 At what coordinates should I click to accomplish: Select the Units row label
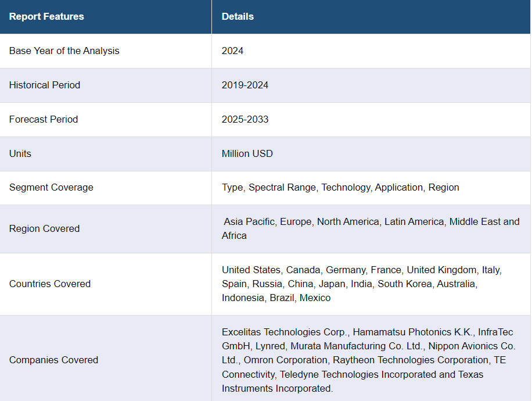[20, 153]
